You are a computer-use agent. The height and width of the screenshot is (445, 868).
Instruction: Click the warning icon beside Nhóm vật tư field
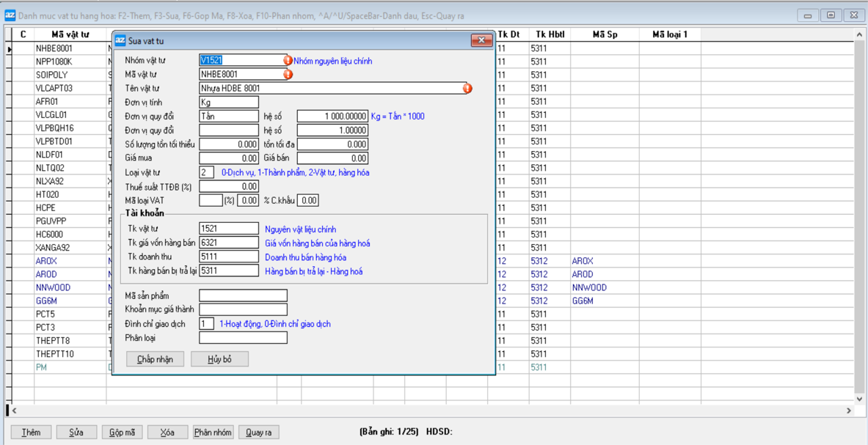coord(288,61)
